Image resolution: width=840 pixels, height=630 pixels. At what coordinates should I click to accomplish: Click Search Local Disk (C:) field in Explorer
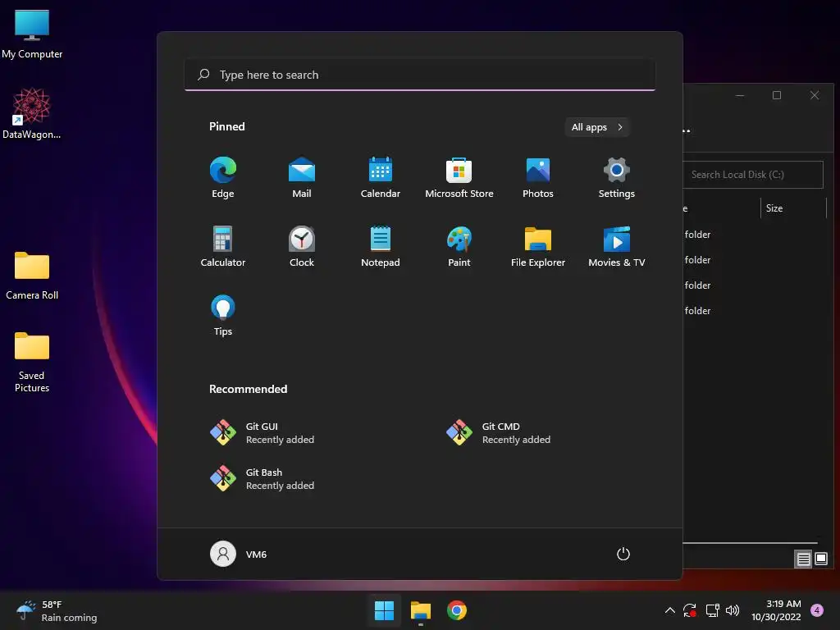(x=753, y=175)
